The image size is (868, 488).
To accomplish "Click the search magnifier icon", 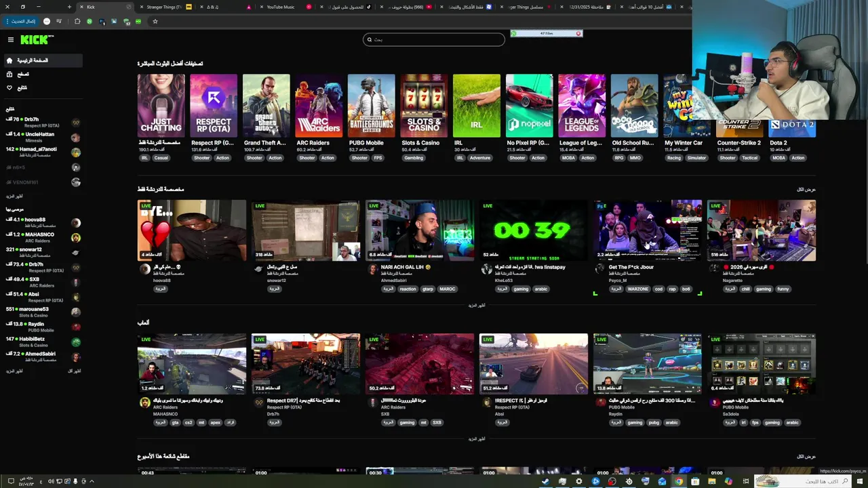I will pos(370,39).
